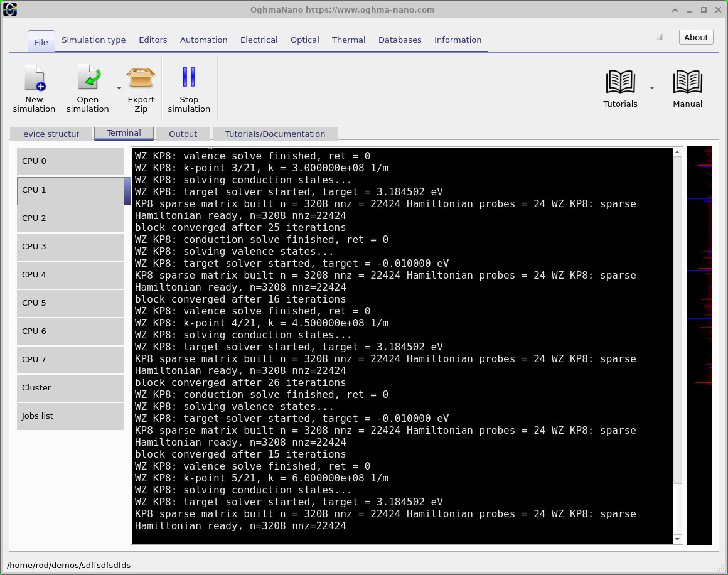Show CPU 6 terminal output
The height and width of the screenshot is (575, 728).
pyautogui.click(x=70, y=331)
